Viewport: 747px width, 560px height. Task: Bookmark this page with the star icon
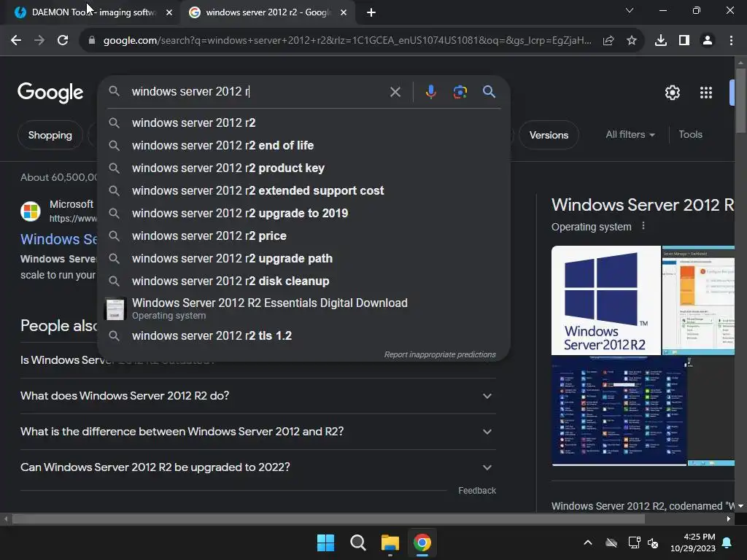pyautogui.click(x=632, y=41)
